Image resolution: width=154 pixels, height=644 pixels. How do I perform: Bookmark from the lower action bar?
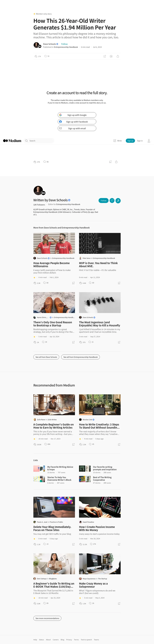(110, 162)
